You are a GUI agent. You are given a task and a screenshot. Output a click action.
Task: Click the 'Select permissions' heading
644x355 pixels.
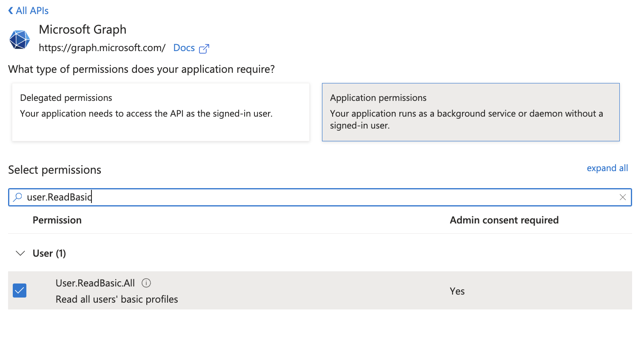[55, 170]
